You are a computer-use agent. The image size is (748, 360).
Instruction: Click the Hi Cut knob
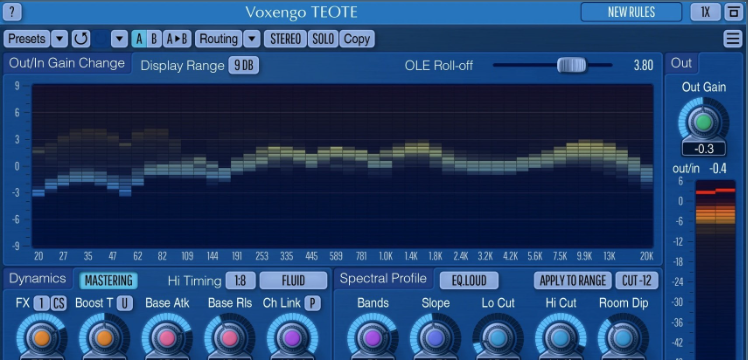click(x=561, y=338)
